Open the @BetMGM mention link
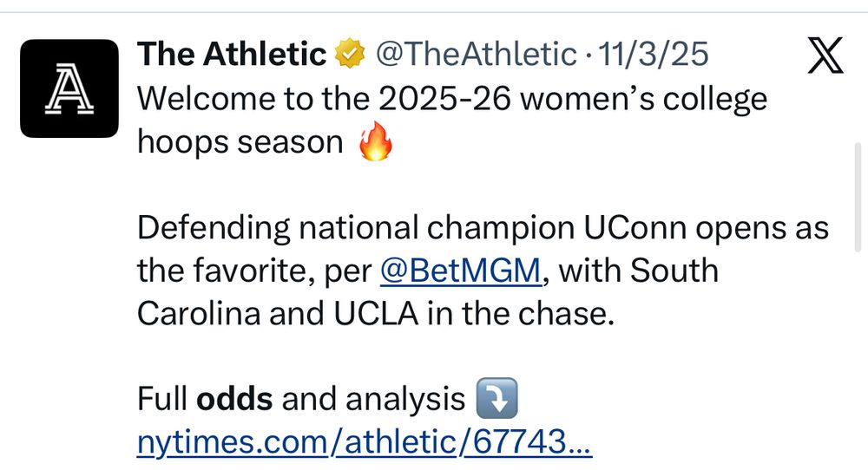This screenshot has width=868, height=470. [x=462, y=271]
